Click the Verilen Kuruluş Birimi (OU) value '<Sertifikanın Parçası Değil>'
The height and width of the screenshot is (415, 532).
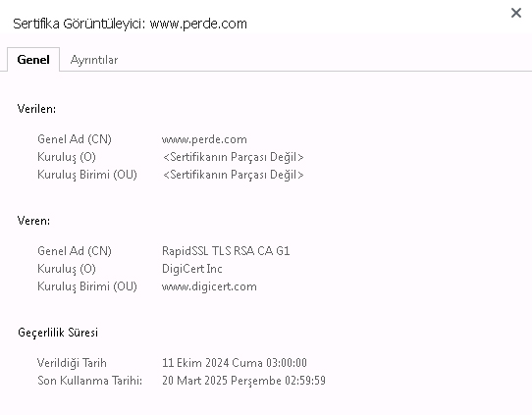pos(233,175)
